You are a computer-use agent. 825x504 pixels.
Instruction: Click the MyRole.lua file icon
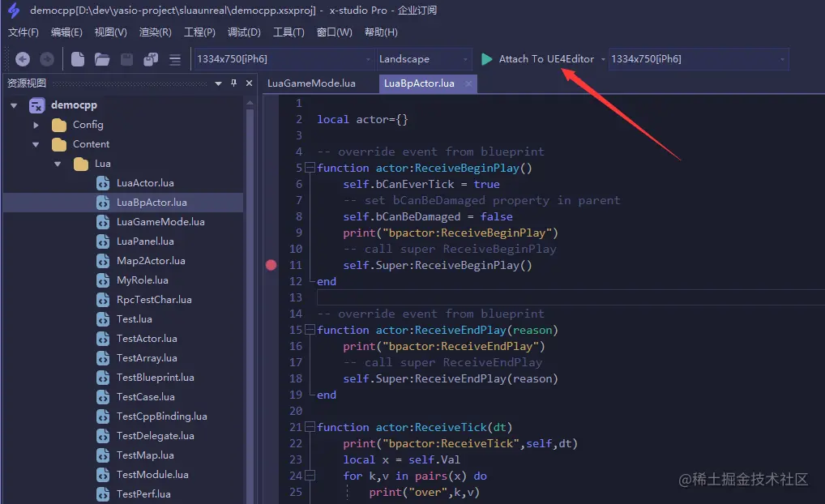(x=103, y=280)
